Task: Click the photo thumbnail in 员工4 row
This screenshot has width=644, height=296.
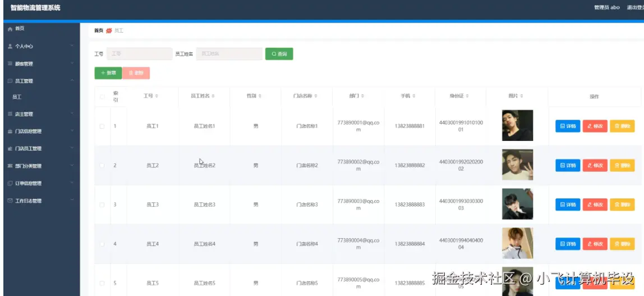Action: point(517,243)
